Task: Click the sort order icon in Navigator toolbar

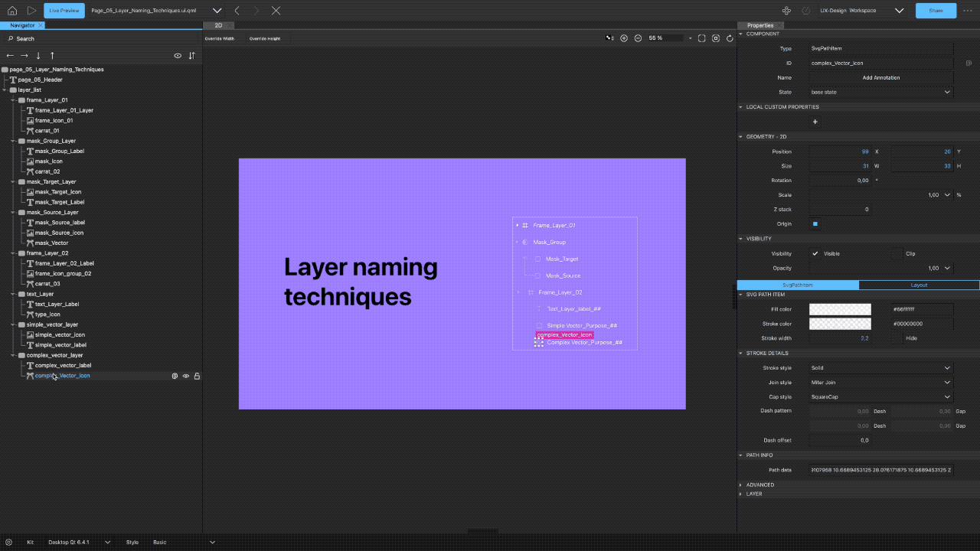Action: point(191,55)
